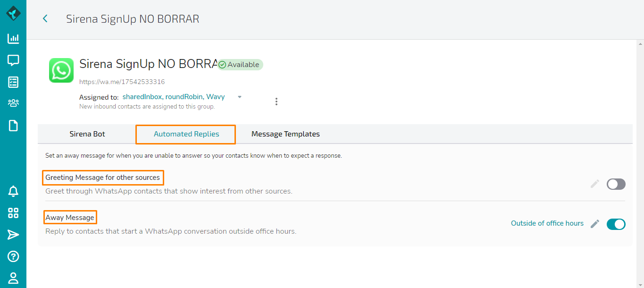Screen dimensions: 644x288
Task: Switch to the Message Templates tab
Action: pos(285,134)
